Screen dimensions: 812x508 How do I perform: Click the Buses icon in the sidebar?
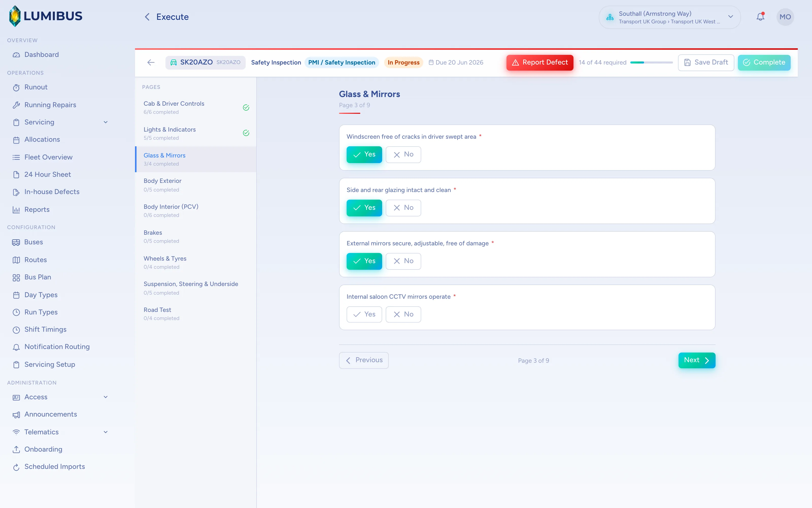(16, 242)
